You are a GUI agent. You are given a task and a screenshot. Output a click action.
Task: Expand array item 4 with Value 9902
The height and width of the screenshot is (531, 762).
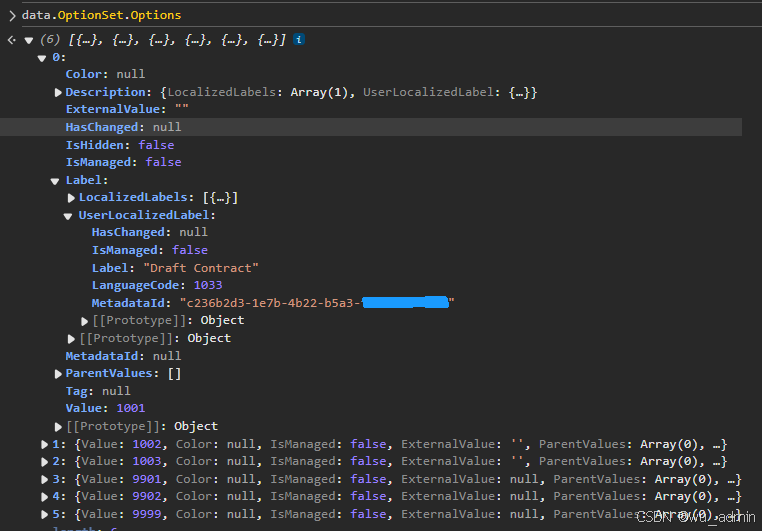[x=44, y=497]
